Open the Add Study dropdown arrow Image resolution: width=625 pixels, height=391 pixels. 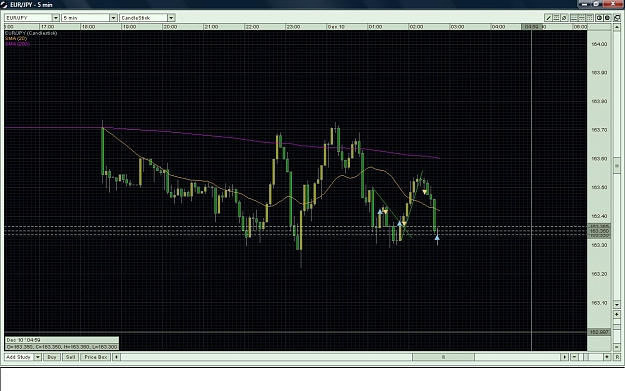point(37,357)
